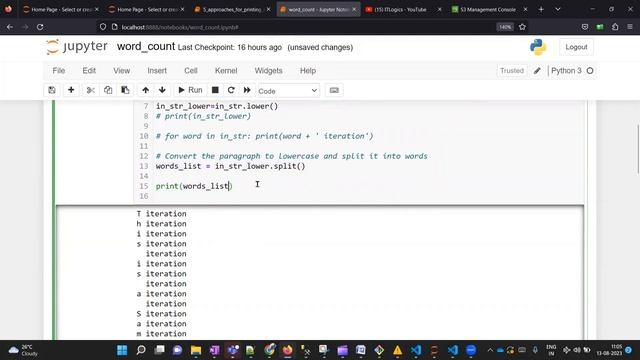Open the View menu
This screenshot has width=640, height=360.
coord(122,71)
